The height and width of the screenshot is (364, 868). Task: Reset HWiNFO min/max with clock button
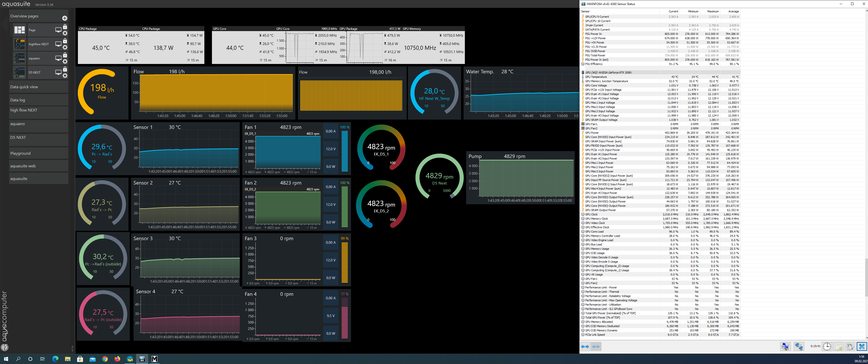(827, 347)
